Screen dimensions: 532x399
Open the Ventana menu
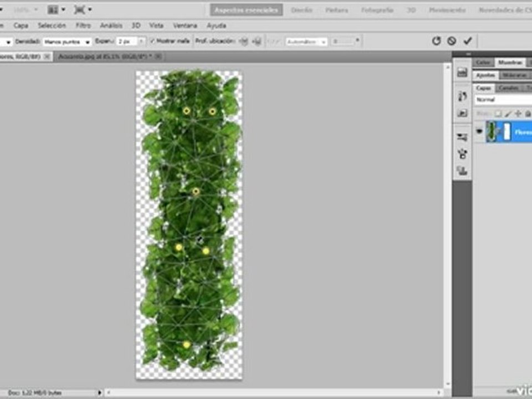tap(185, 25)
